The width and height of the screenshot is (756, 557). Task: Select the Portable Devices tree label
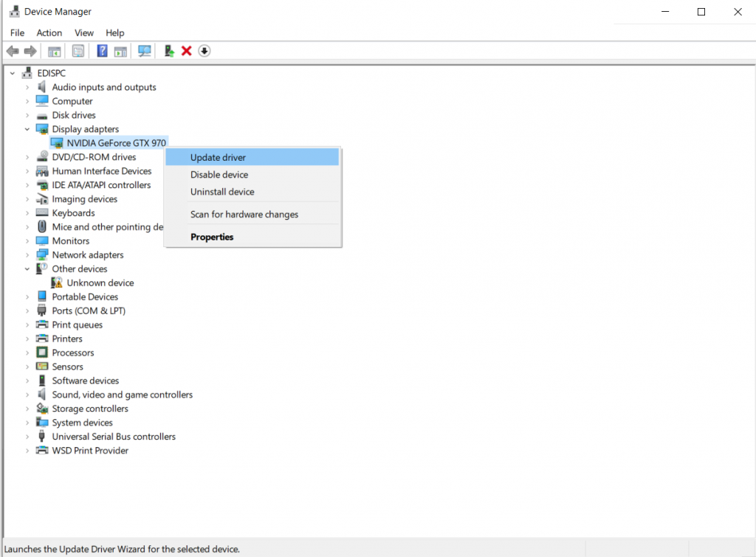[x=85, y=297]
